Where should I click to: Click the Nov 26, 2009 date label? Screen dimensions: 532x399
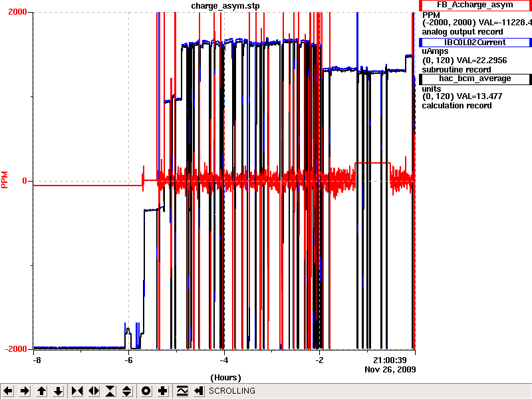point(390,369)
